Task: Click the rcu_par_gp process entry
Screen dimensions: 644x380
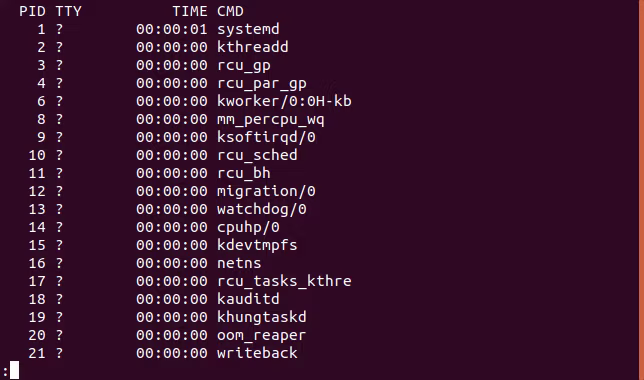Action: point(262,84)
